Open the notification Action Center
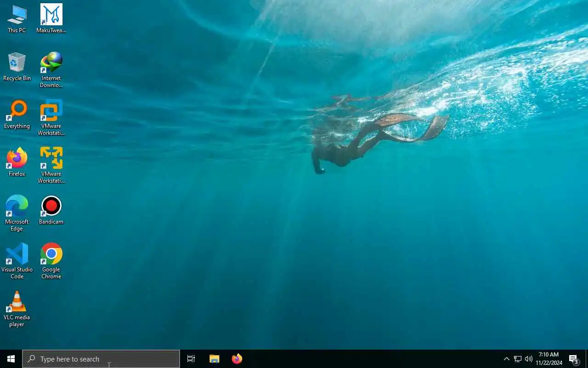 [574, 359]
